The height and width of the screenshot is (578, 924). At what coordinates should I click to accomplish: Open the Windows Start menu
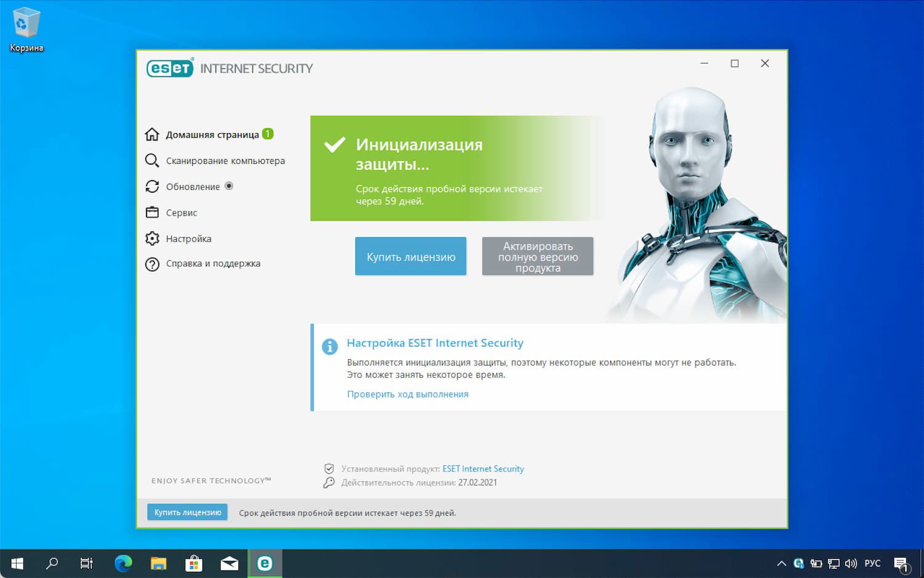16,563
